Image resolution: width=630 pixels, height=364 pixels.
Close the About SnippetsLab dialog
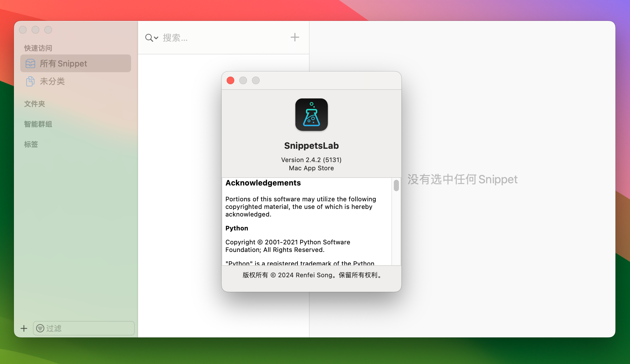230,80
